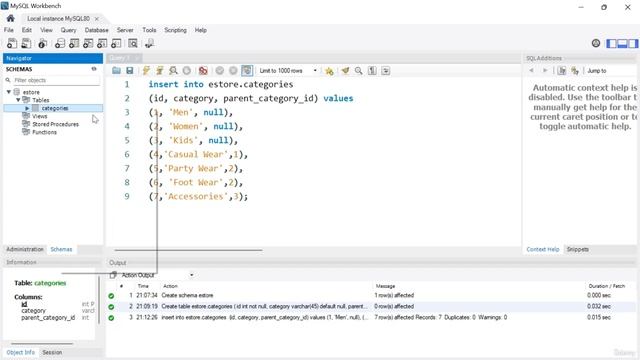Open the find panel magnifier icon

[358, 71]
